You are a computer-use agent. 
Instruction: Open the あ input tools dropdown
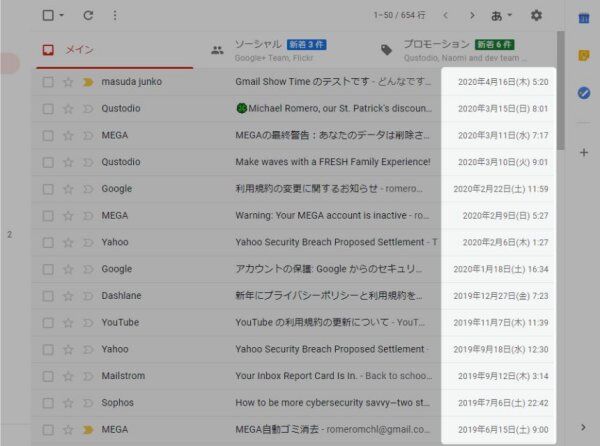(x=501, y=15)
